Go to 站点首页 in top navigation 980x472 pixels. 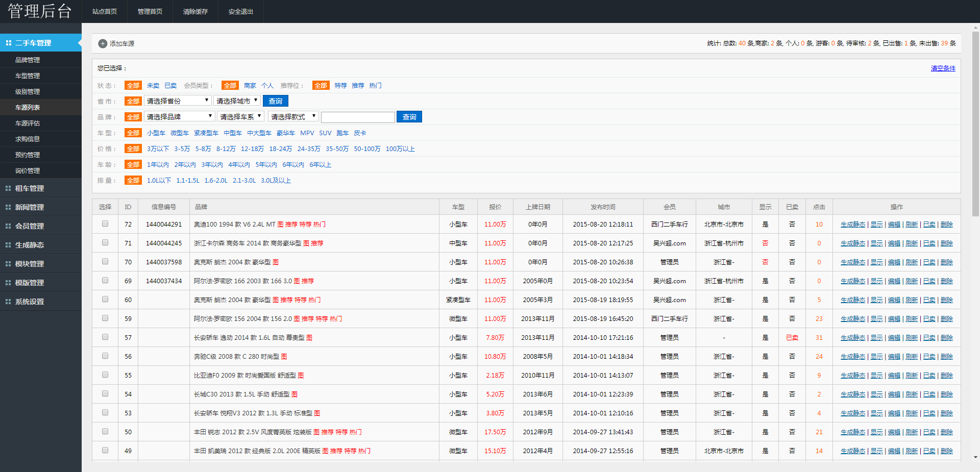(x=105, y=11)
